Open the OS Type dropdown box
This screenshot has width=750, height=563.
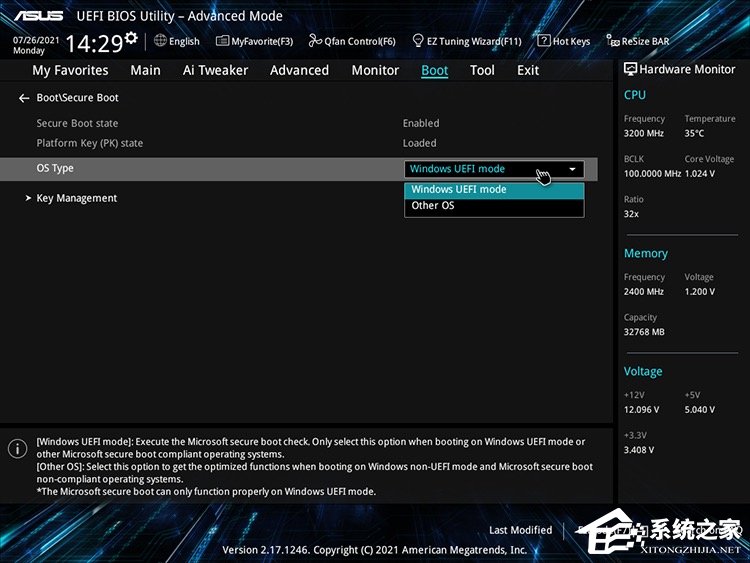[493, 169]
